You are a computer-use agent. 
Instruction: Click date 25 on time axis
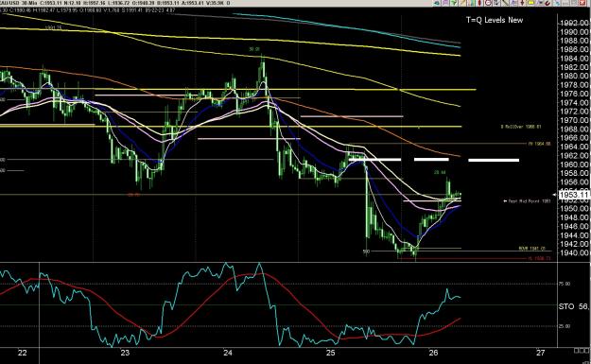tap(331, 353)
